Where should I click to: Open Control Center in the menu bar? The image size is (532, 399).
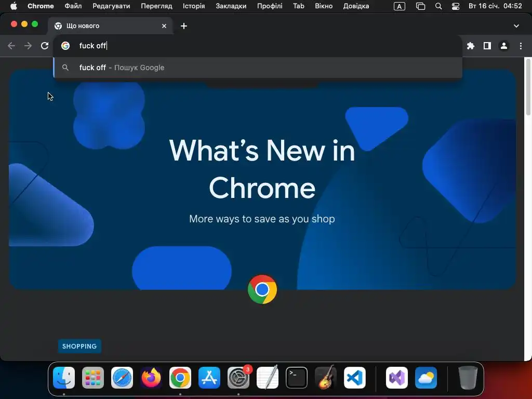point(456,6)
